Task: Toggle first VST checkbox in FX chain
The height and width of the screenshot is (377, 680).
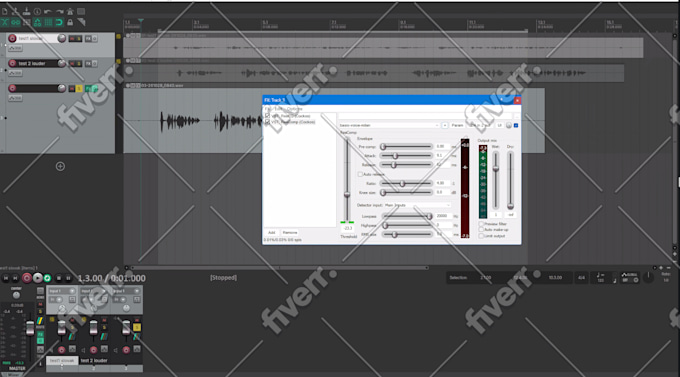Action: click(x=267, y=116)
